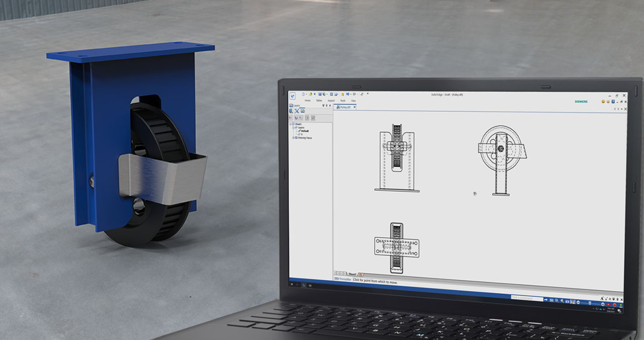Select the Sheet1 tab at the bottom
Image resolution: width=644 pixels, height=340 pixels.
[x=352, y=274]
